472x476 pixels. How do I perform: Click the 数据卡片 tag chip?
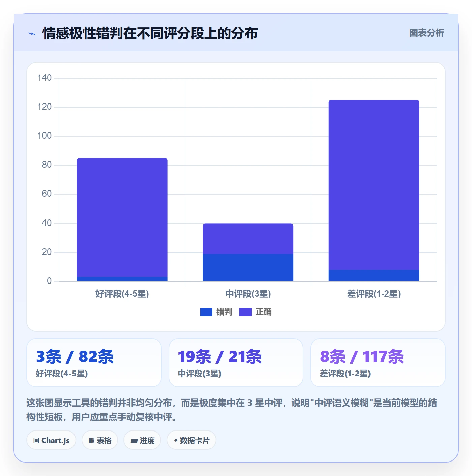[191, 440]
